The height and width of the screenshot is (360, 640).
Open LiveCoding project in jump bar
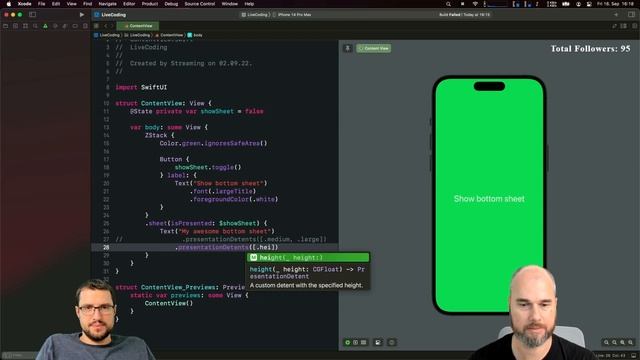pyautogui.click(x=107, y=35)
